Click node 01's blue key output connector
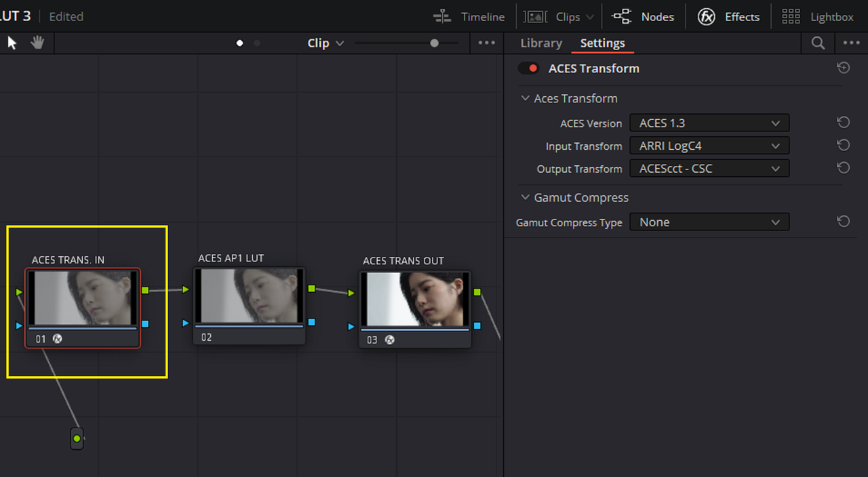This screenshot has height=477, width=868. click(x=145, y=324)
